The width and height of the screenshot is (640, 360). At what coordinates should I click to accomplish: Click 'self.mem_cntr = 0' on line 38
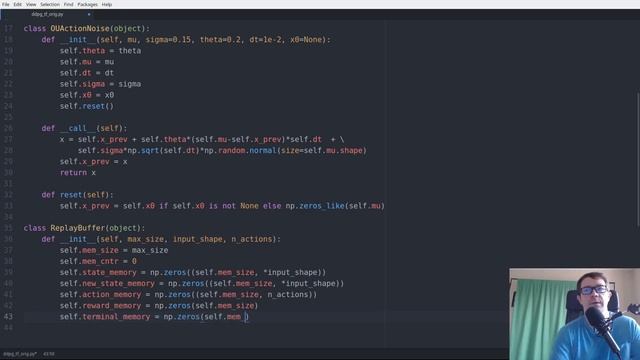click(98, 261)
